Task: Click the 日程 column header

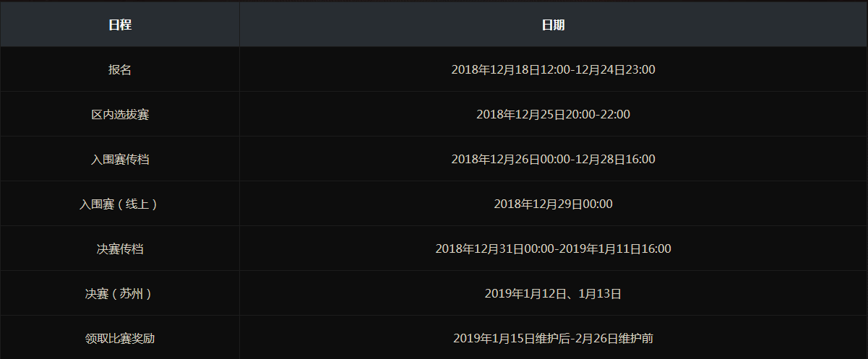Action: [x=120, y=25]
